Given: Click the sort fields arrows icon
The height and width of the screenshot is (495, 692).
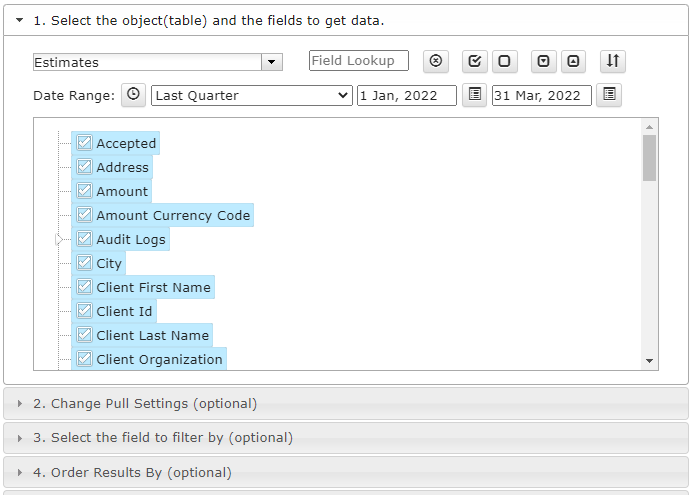Looking at the screenshot, I should click(613, 61).
